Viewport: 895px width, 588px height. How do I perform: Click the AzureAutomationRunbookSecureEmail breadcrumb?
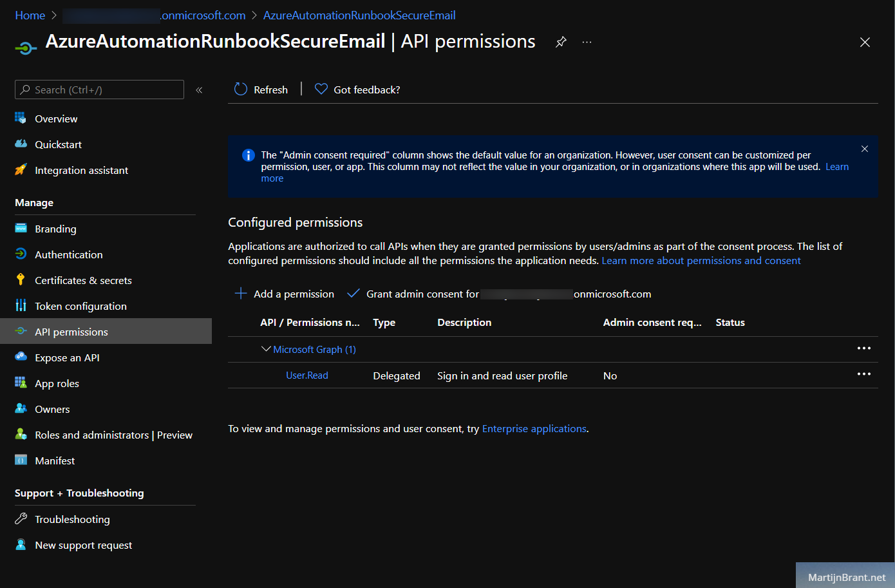pyautogui.click(x=359, y=15)
